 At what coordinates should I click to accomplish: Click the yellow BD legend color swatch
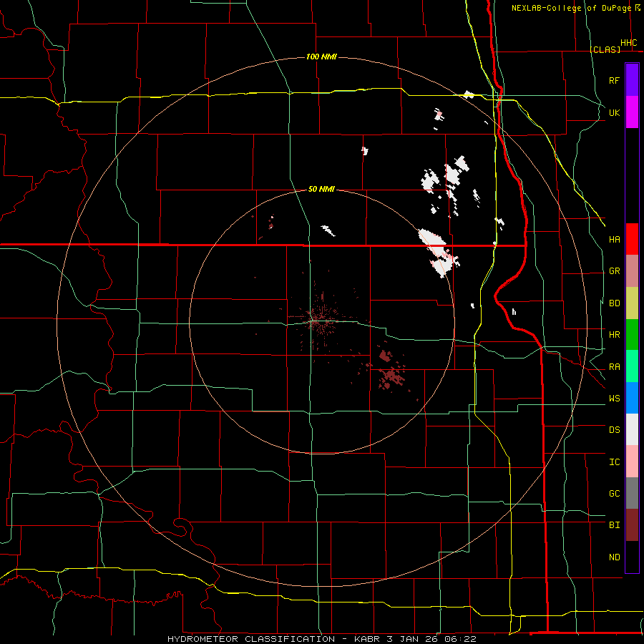pos(632,303)
